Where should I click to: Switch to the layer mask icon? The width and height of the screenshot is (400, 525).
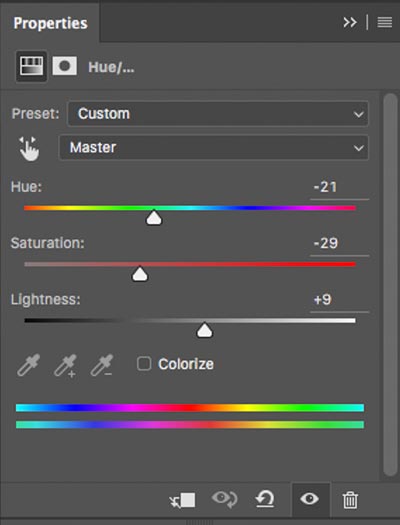tap(65, 66)
